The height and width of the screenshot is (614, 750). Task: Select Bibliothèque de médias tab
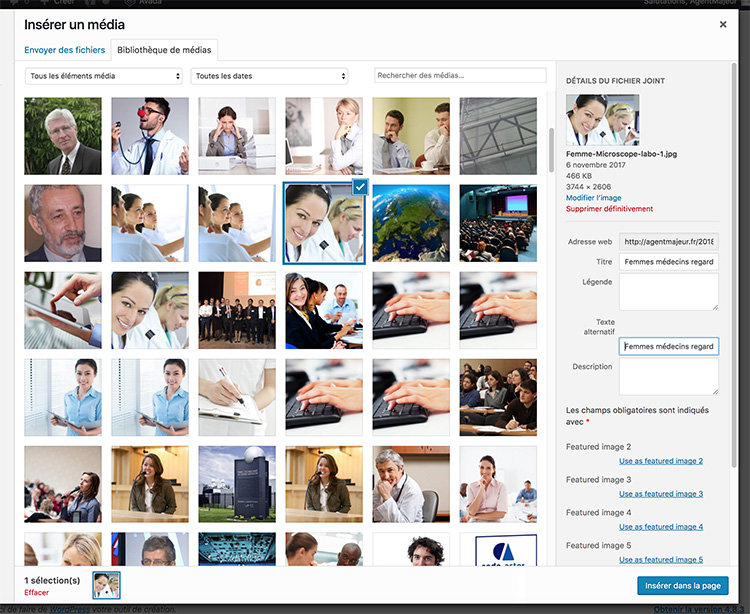tap(164, 50)
